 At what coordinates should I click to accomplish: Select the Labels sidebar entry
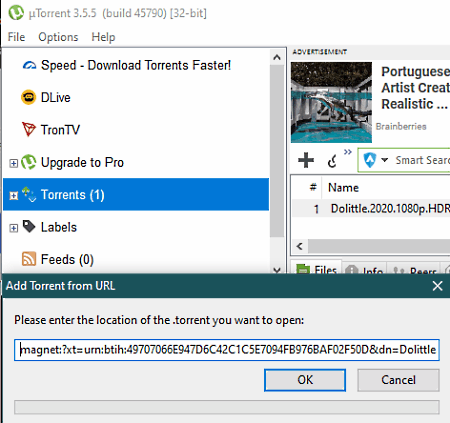click(x=59, y=227)
